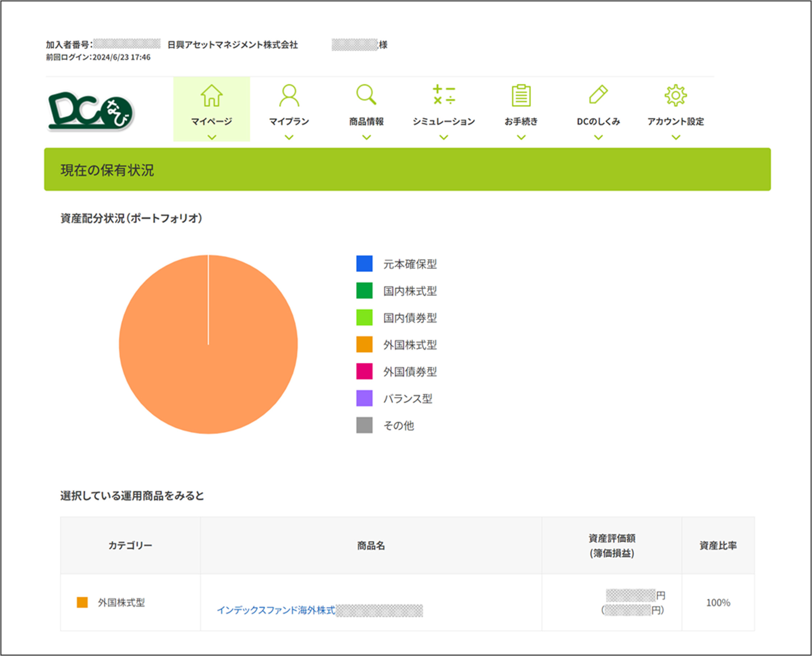Click the マイページ home icon

click(211, 95)
